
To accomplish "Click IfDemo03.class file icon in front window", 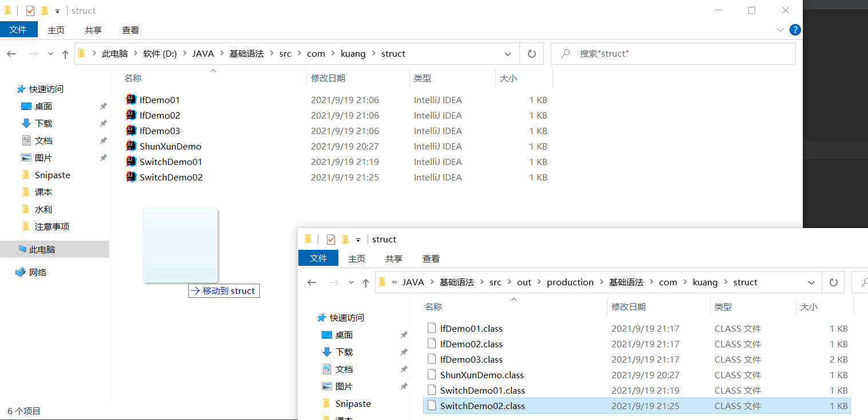I will [x=432, y=359].
